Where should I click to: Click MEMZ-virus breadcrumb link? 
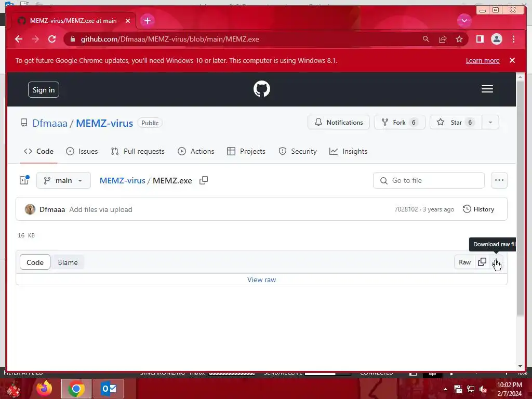tap(122, 180)
